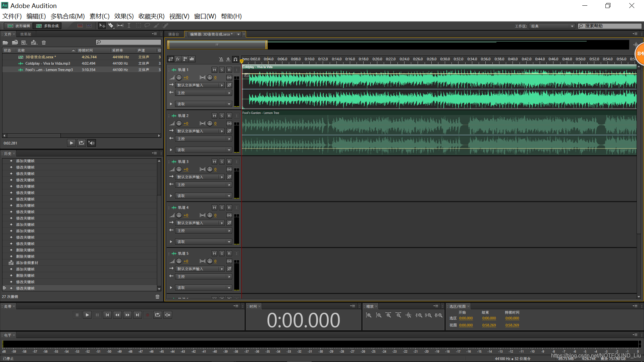Adjust track 1 volume knob
644x362 pixels.
click(179, 77)
